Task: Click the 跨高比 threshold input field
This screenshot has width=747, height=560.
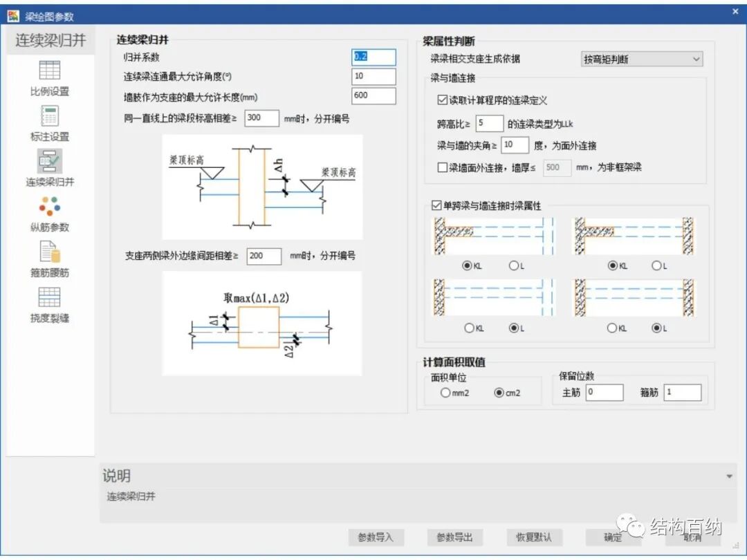Action: 488,123
